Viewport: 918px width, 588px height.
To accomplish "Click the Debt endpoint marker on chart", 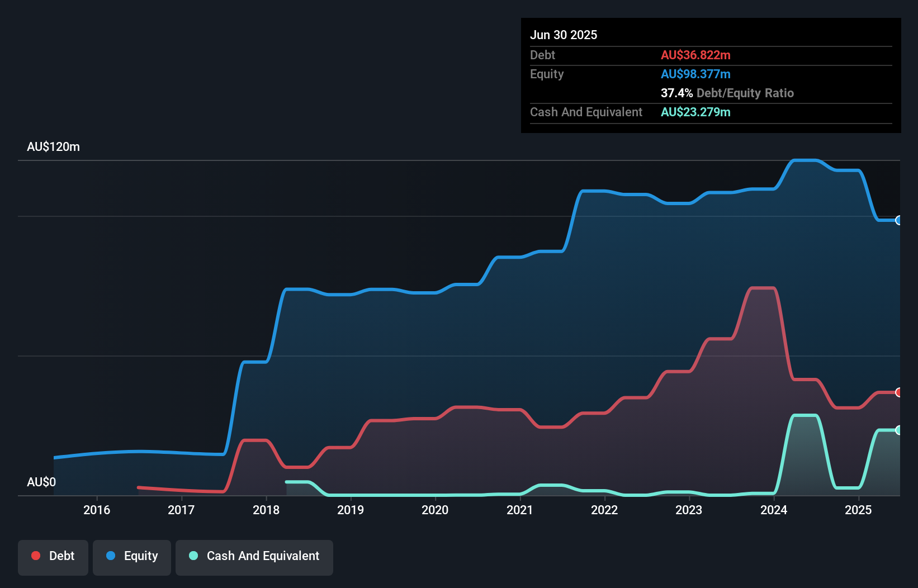I will 898,392.
